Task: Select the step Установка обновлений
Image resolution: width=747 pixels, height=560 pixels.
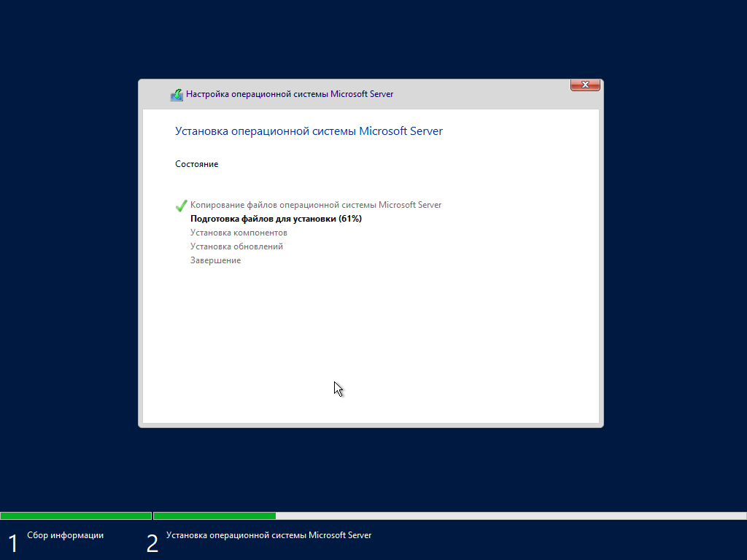Action: [237, 246]
